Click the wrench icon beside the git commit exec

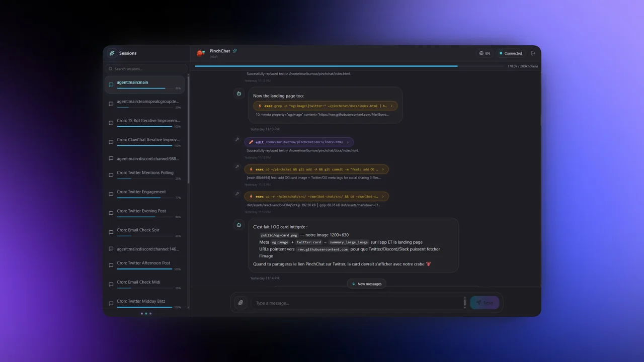click(x=237, y=167)
